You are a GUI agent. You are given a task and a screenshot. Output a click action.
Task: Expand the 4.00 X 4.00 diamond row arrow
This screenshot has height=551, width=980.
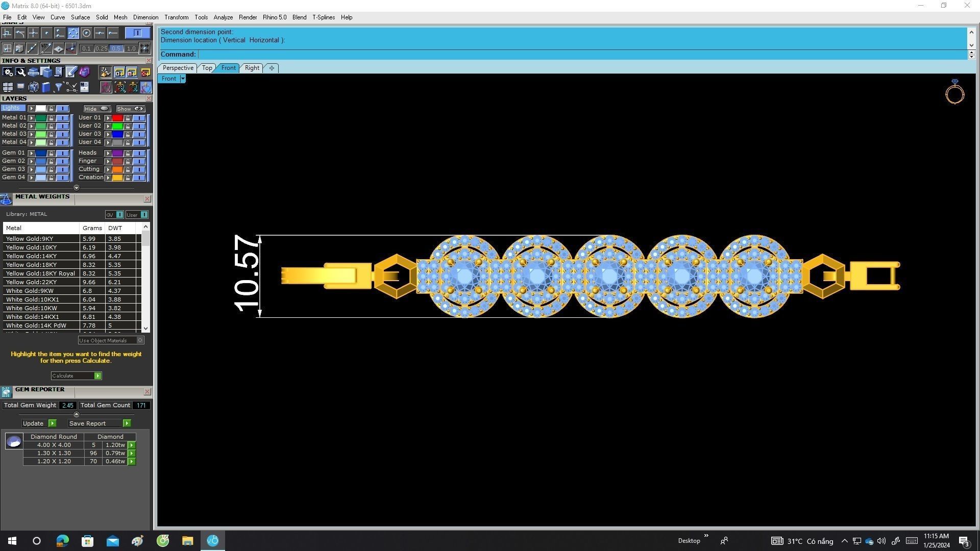132,445
